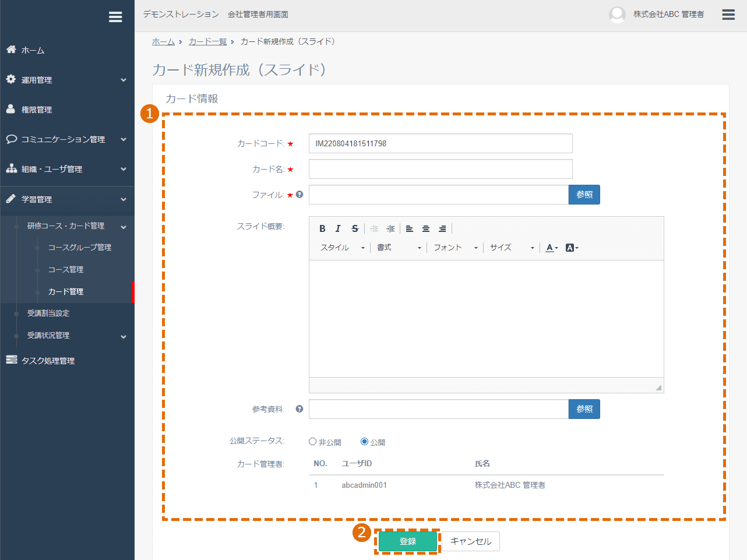The width and height of the screenshot is (747, 560).
Task: Click the タスク処理管理 list icon
Action: (11, 360)
